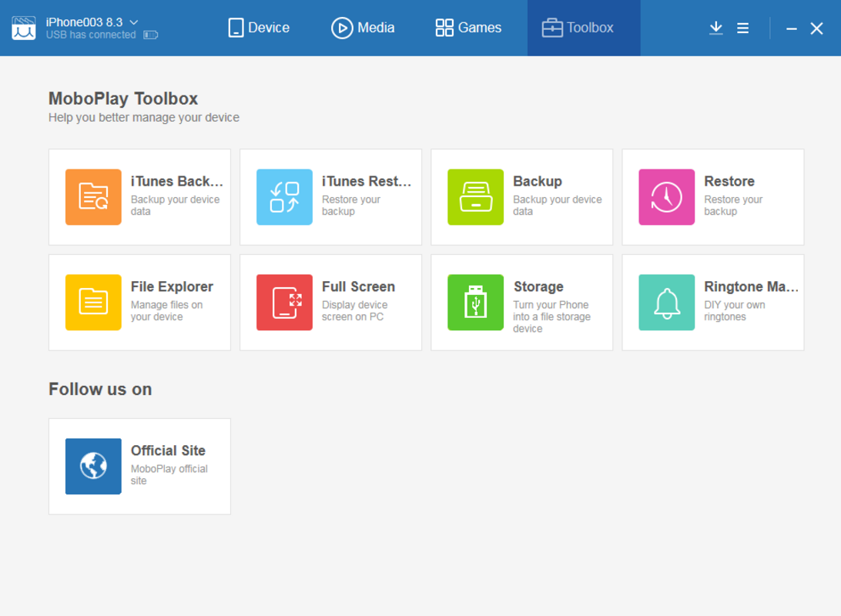Click 'USB has connected' status text
Image resolution: width=841 pixels, height=616 pixels.
[91, 35]
